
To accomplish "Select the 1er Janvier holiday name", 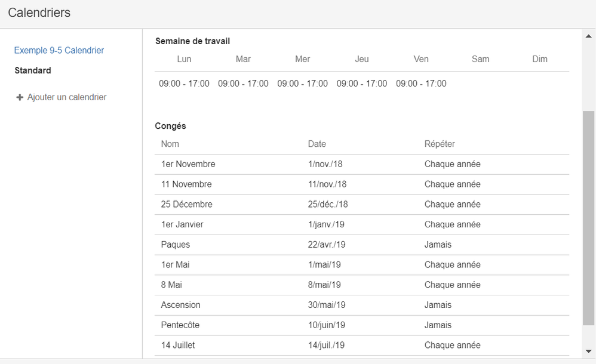I will click(x=182, y=224).
